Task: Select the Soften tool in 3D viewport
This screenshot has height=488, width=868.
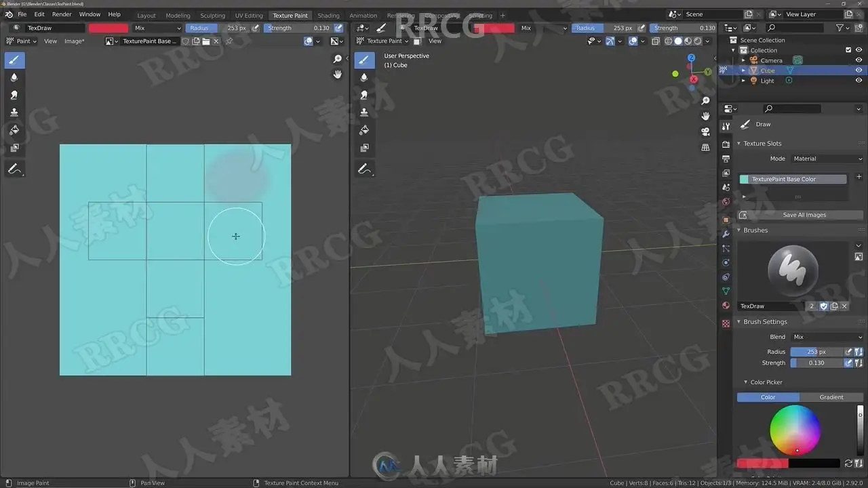Action: (364, 77)
